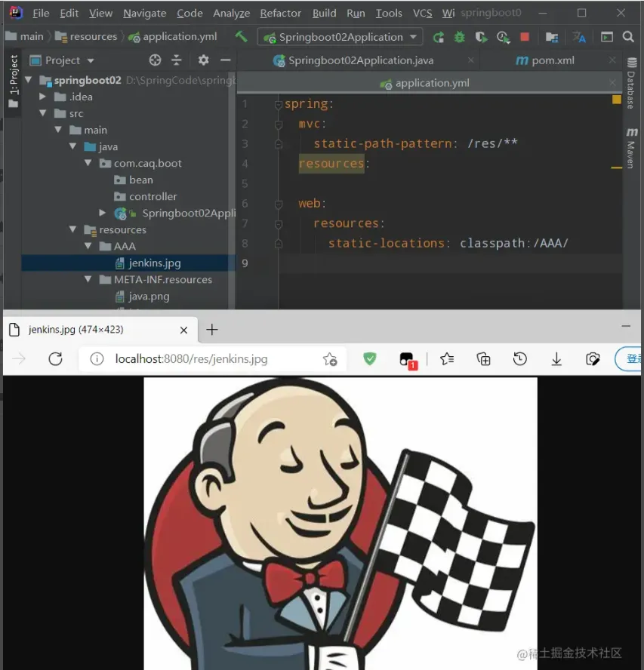Open a new browser tab
This screenshot has width=644, height=670.
211,330
